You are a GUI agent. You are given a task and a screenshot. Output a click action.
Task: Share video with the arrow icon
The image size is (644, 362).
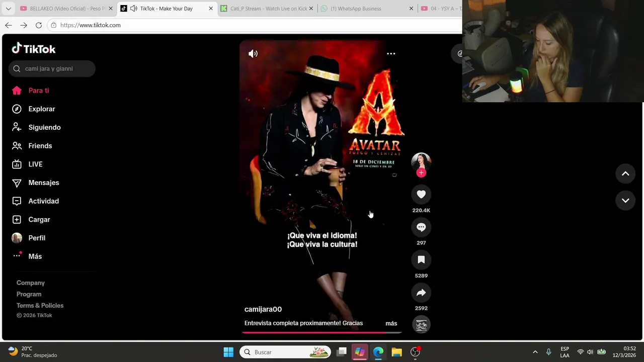pos(421,293)
